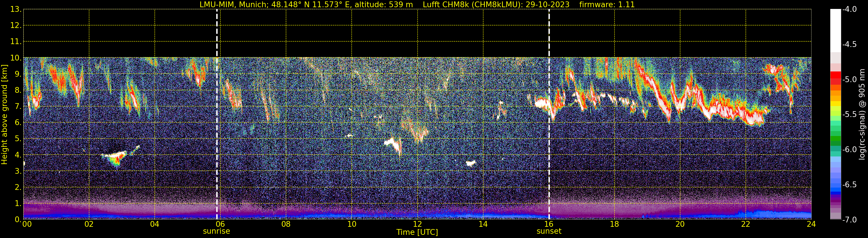This screenshot has width=868, height=238.
Task: Click the time tick label '12'
Action: (417, 224)
